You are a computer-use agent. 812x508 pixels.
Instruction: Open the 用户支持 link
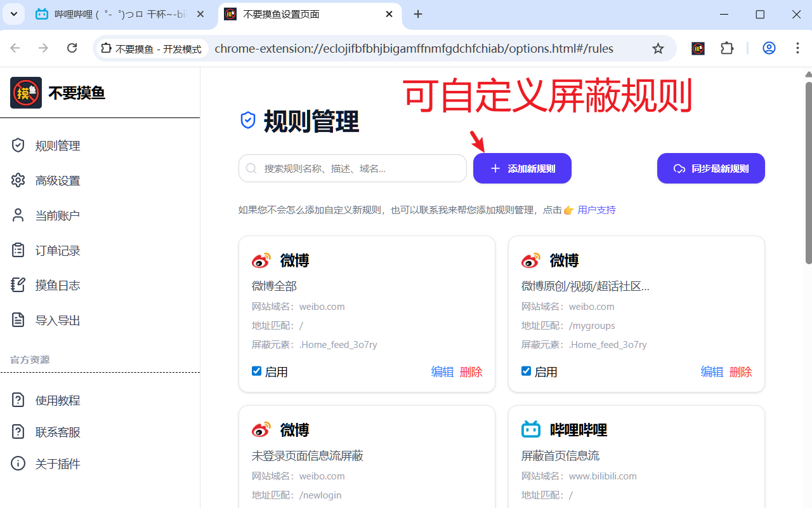point(596,210)
